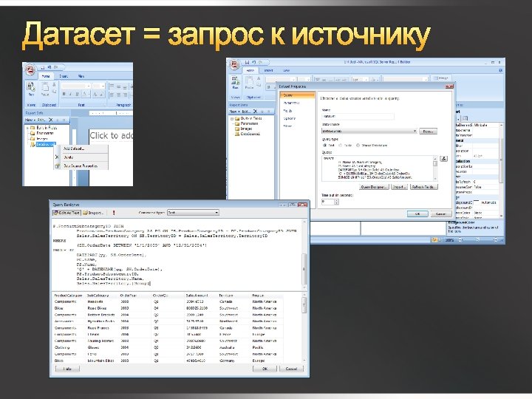The height and width of the screenshot is (399, 532).
Task: Click expression fx button beside Query box
Action: (443, 158)
